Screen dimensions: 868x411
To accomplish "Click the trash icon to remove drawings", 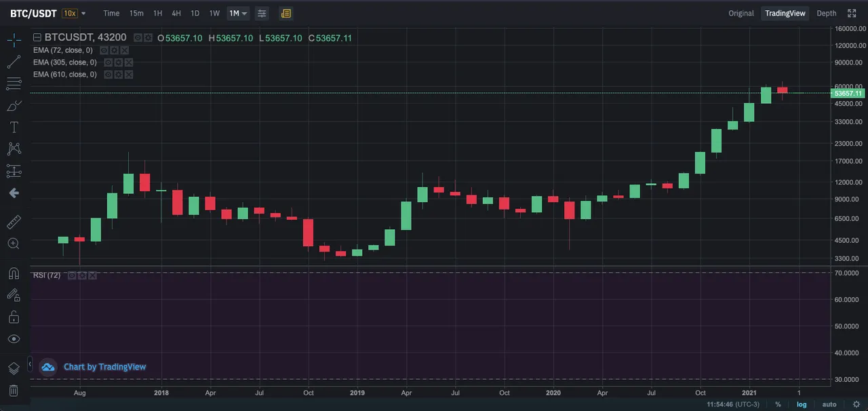I will point(14,391).
